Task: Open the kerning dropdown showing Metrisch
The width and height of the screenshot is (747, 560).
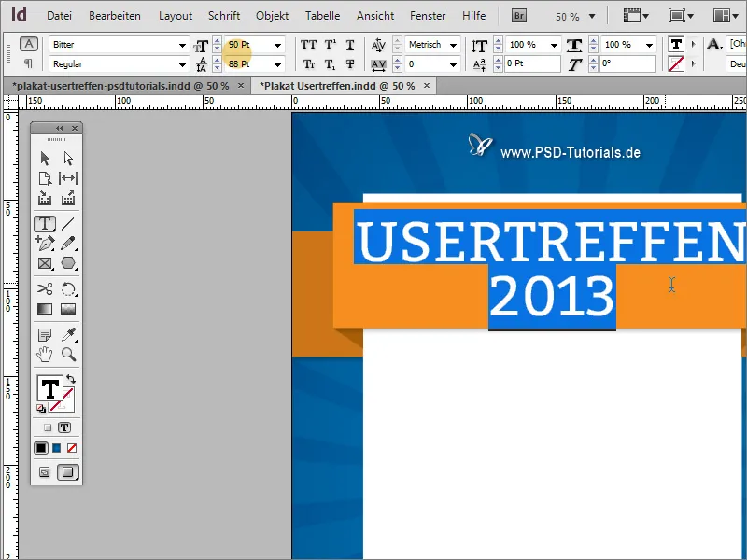Action: (x=452, y=43)
